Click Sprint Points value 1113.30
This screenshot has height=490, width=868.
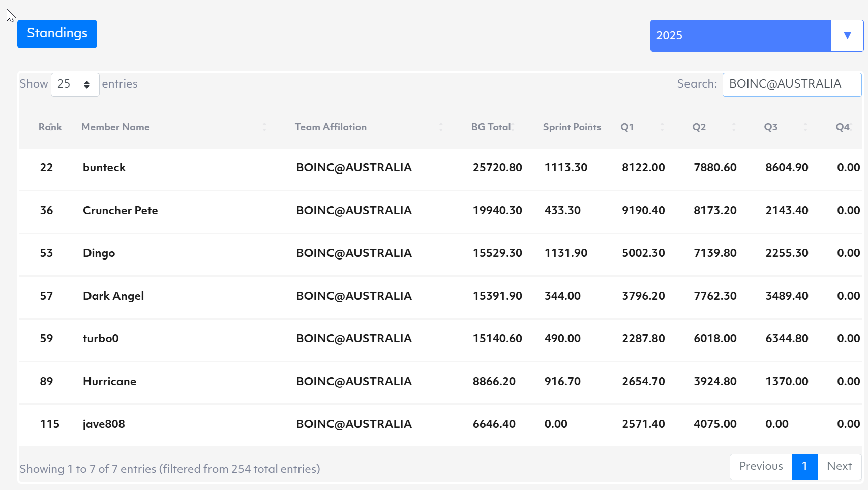tap(566, 168)
